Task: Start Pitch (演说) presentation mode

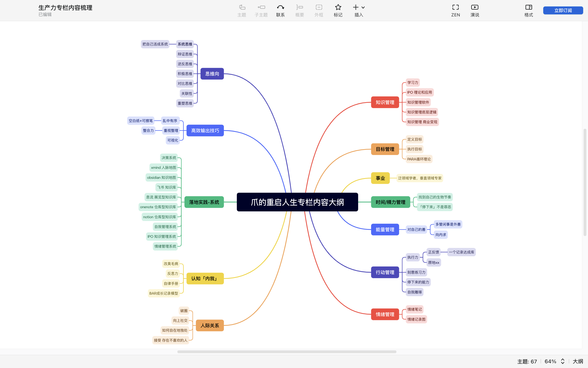Action: coord(475,8)
